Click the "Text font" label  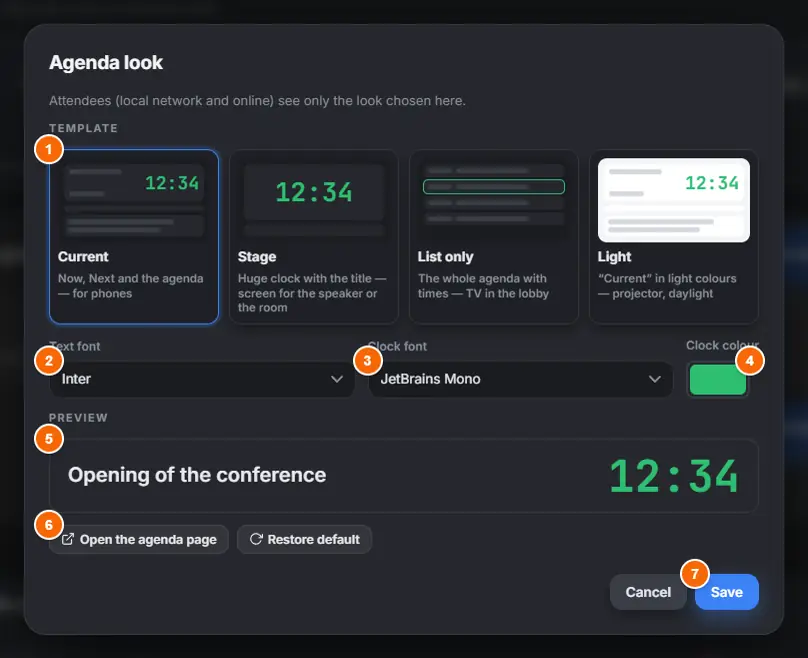[75, 346]
